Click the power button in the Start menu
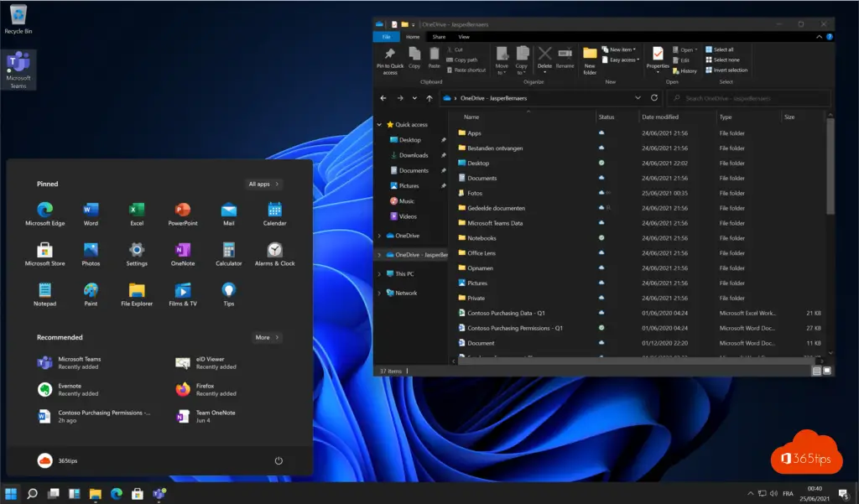The image size is (859, 504). tap(279, 460)
